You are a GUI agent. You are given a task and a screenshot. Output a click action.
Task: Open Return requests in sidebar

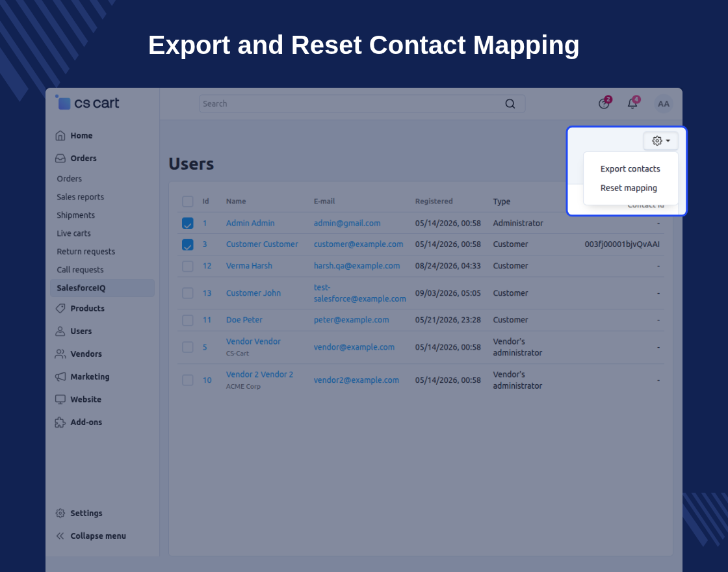pyautogui.click(x=86, y=251)
